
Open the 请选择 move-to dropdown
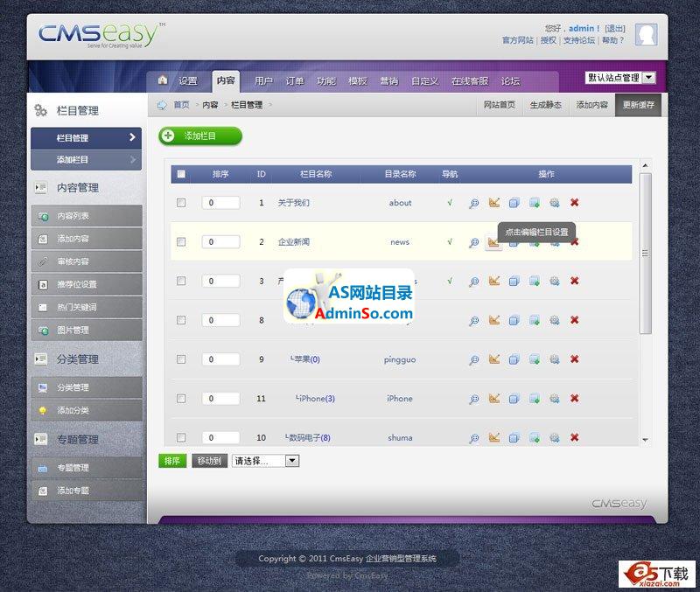(265, 461)
